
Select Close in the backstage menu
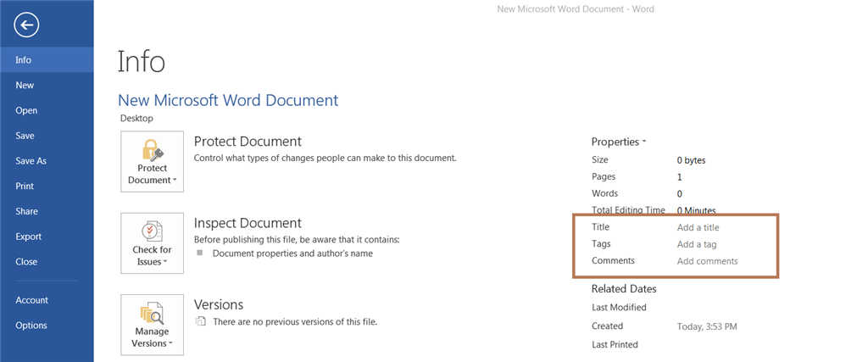(x=47, y=261)
